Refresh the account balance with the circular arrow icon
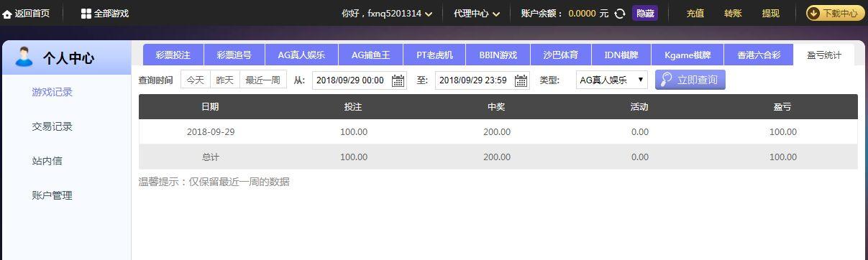Image resolution: width=868 pixels, height=260 pixels. [620, 14]
